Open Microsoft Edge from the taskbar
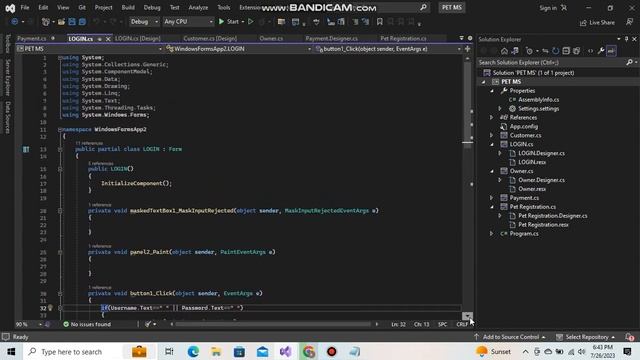Screen dimensions: 640x360 click(193, 351)
